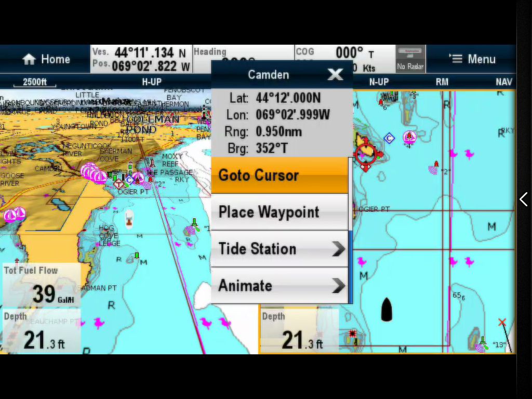The image size is (532, 399).
Task: Open the Tide Station submenu
Action: click(280, 249)
